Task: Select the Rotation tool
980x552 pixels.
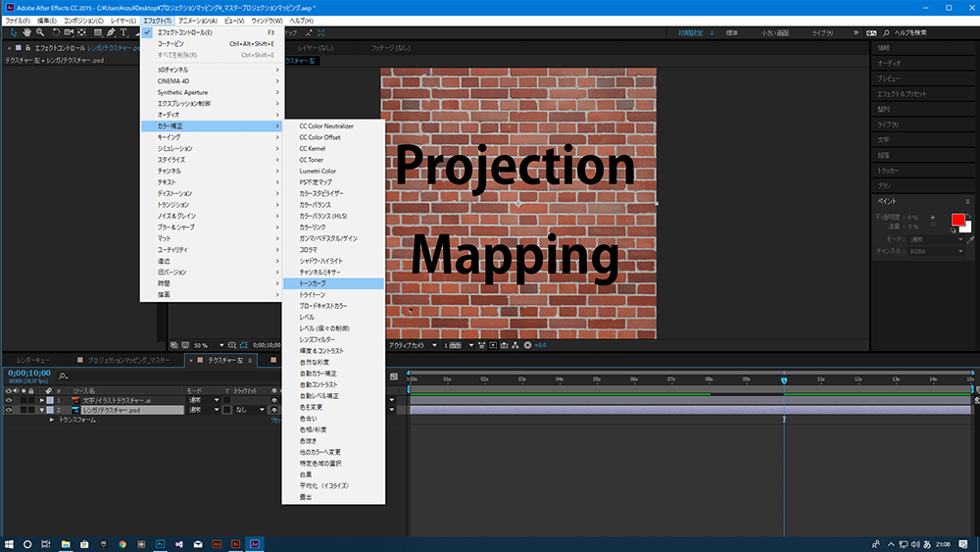Action: [x=54, y=32]
